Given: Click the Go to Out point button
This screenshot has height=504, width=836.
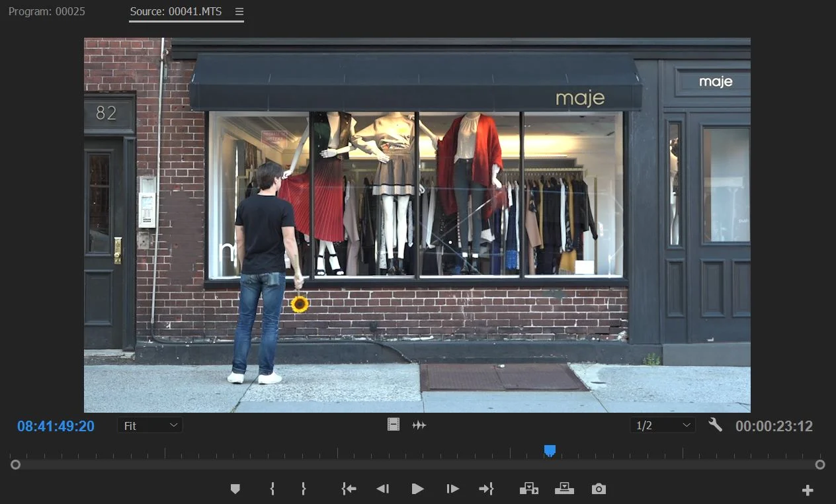Looking at the screenshot, I should click(x=486, y=489).
